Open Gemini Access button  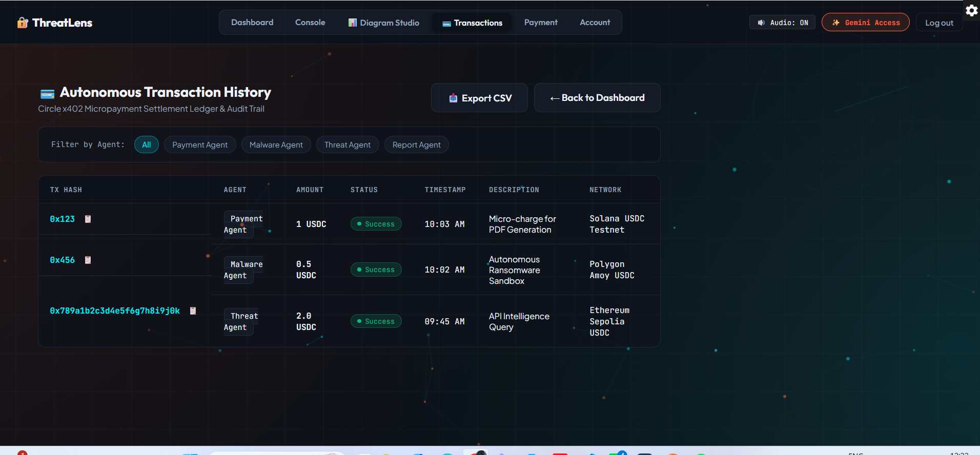866,23
